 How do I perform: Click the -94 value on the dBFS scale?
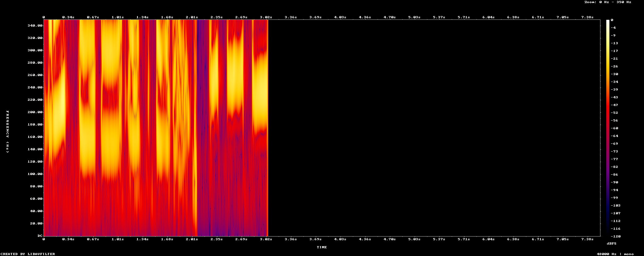click(x=614, y=190)
